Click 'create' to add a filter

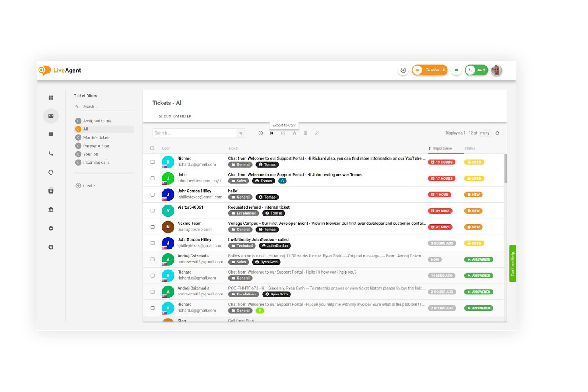tap(85, 186)
